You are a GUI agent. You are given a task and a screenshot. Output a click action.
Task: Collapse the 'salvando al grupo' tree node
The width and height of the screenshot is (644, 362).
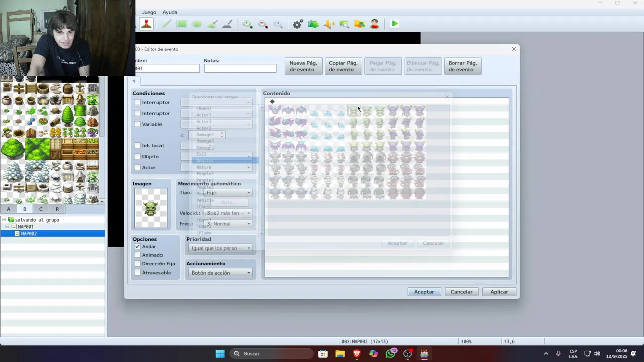point(4,220)
